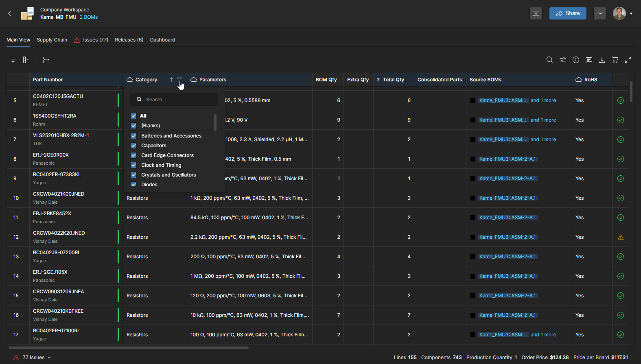Click the download BOM icon
Viewport: 641px width, 364px height.
coord(602,60)
